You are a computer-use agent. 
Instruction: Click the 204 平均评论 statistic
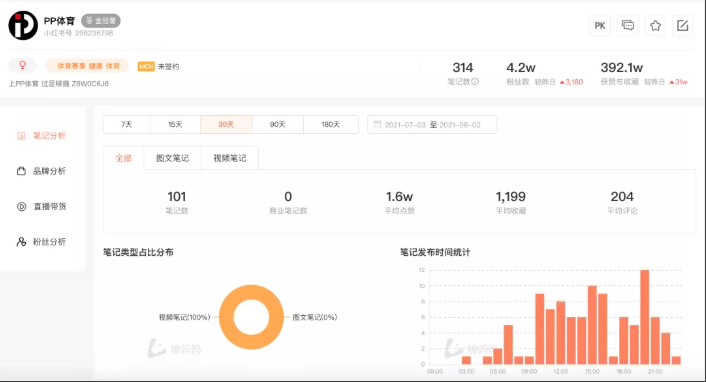pyautogui.click(x=622, y=202)
